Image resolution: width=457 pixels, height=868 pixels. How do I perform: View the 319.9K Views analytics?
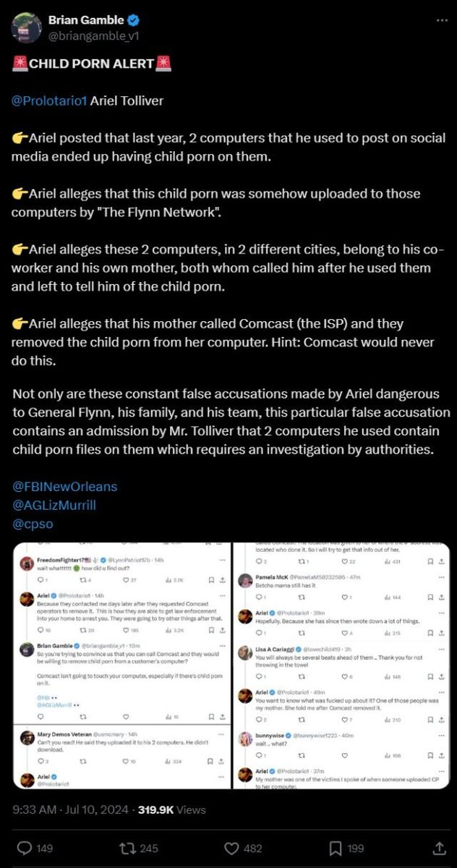[172, 809]
